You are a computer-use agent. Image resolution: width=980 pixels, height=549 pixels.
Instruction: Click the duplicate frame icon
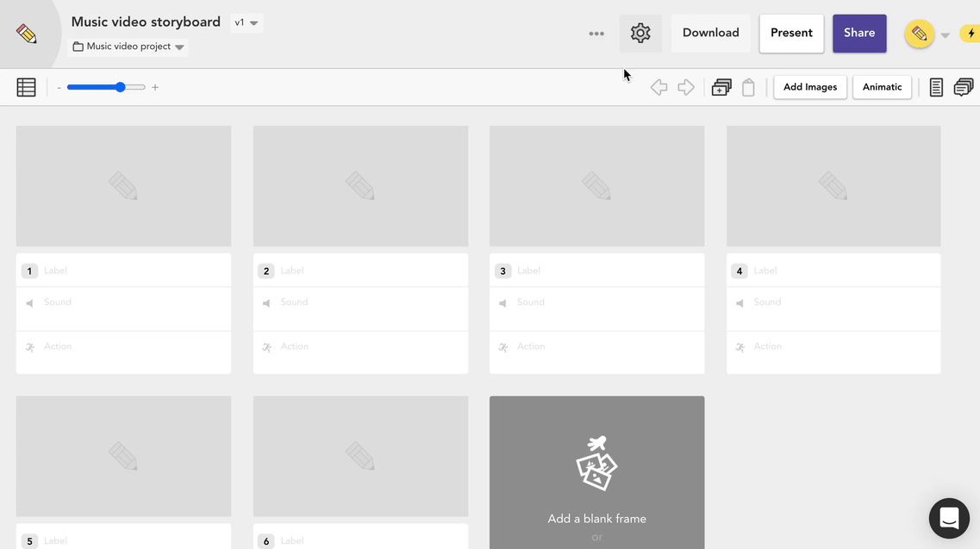tap(721, 87)
